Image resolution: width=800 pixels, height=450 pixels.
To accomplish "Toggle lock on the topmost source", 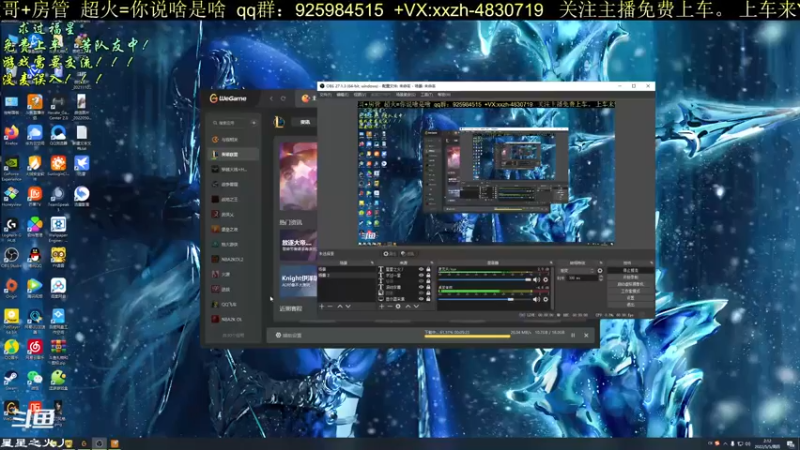I will tap(428, 269).
